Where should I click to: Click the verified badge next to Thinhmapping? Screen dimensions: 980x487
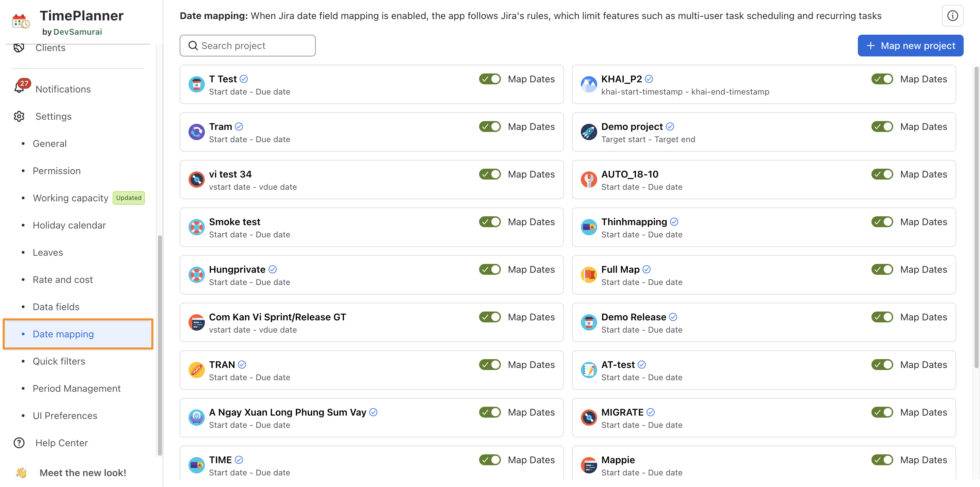coord(674,221)
